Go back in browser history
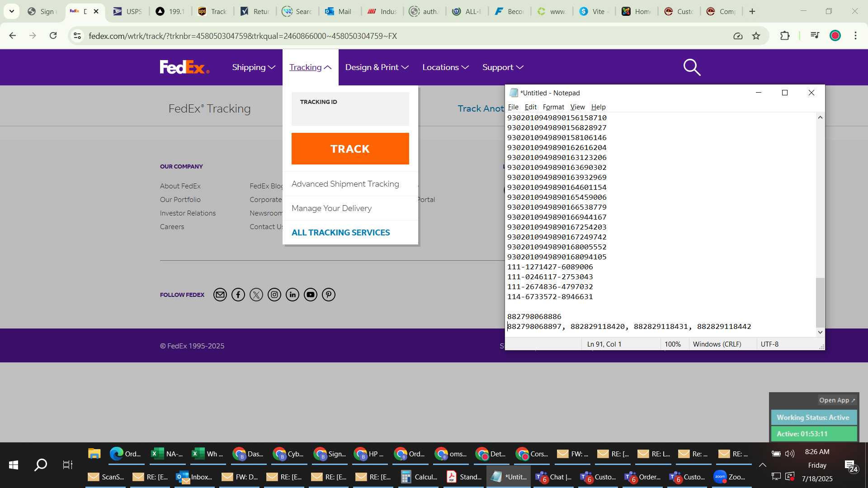Viewport: 868px width, 488px height. point(13,36)
